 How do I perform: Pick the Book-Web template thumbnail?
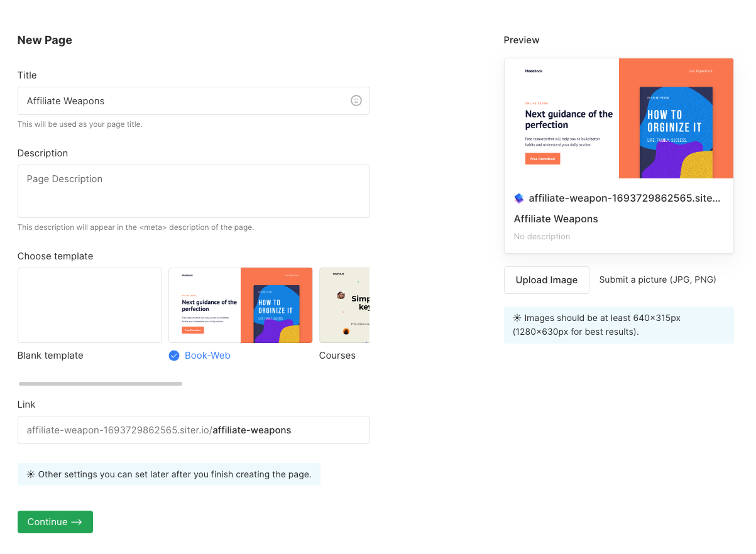240,305
